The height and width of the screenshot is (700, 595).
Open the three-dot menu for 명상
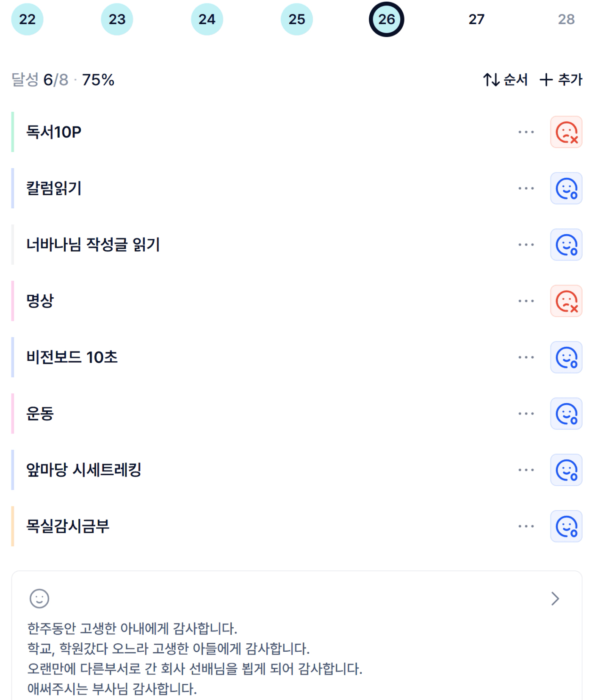pyautogui.click(x=526, y=301)
